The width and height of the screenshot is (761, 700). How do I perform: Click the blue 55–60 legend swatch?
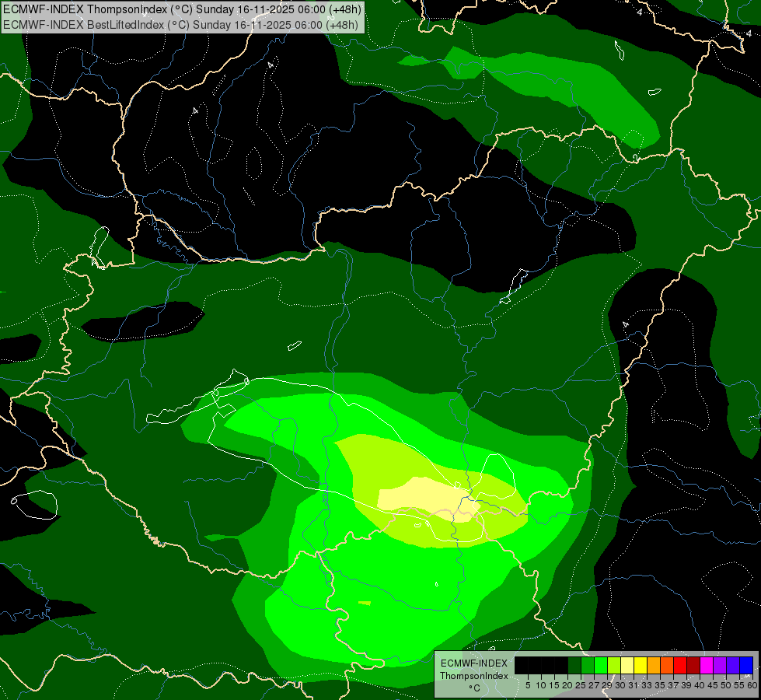click(x=746, y=665)
